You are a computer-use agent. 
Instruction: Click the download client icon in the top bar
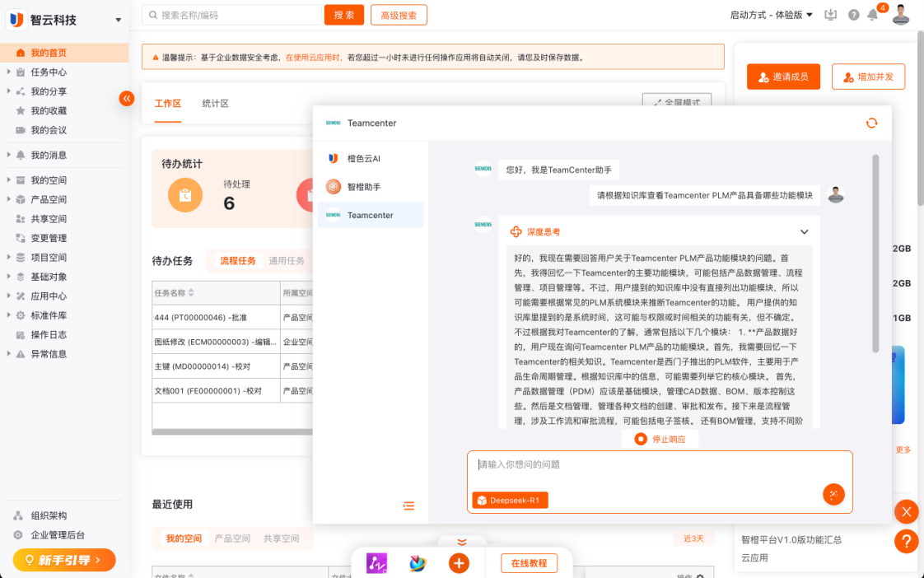pos(830,15)
